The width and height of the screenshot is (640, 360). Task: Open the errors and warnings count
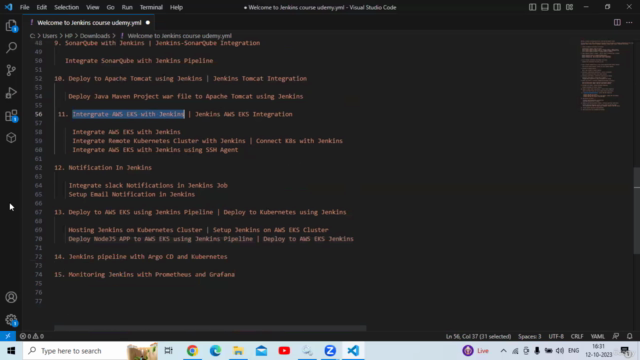click(32, 336)
